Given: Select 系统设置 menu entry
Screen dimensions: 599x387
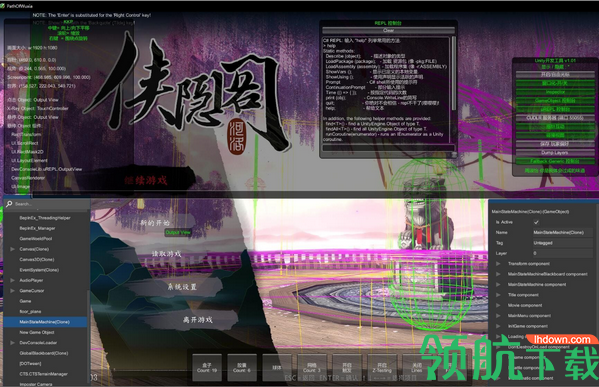Looking at the screenshot, I should [182, 287].
